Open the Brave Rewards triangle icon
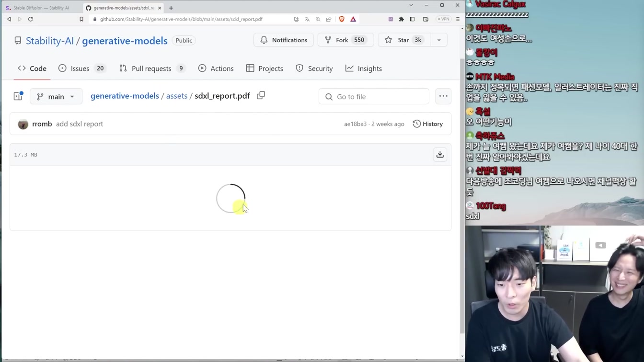 [353, 19]
